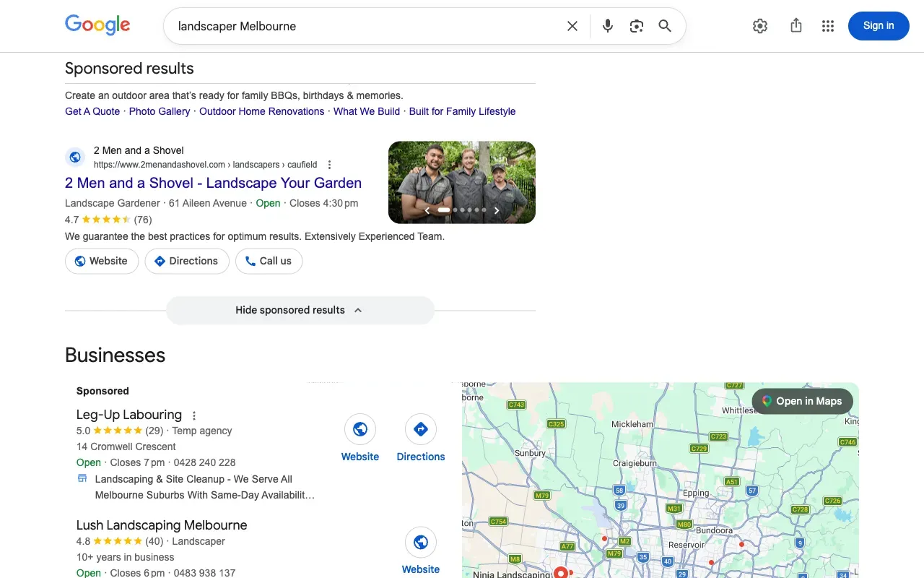Open search by image camera icon
The width and height of the screenshot is (924, 578).
[x=636, y=26]
